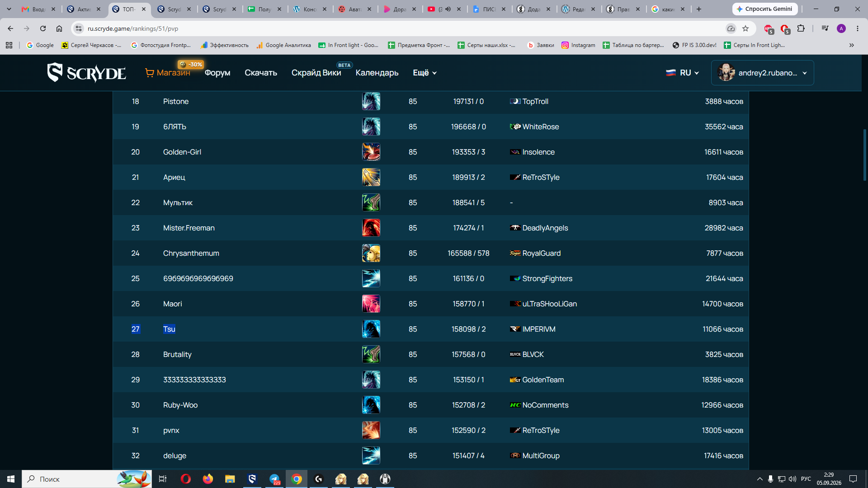Reload the page in Chrome
868x488 pixels.
[43, 28]
